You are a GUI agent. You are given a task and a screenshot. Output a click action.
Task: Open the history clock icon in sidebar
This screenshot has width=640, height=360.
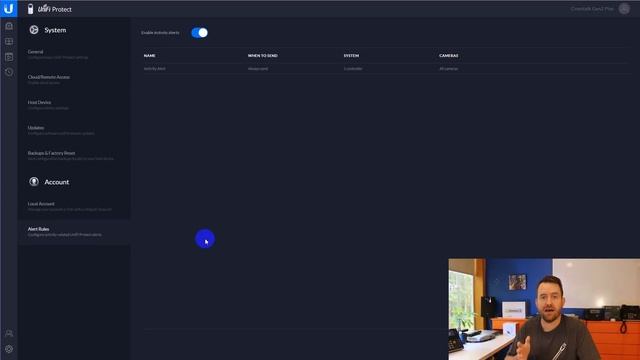(x=9, y=72)
